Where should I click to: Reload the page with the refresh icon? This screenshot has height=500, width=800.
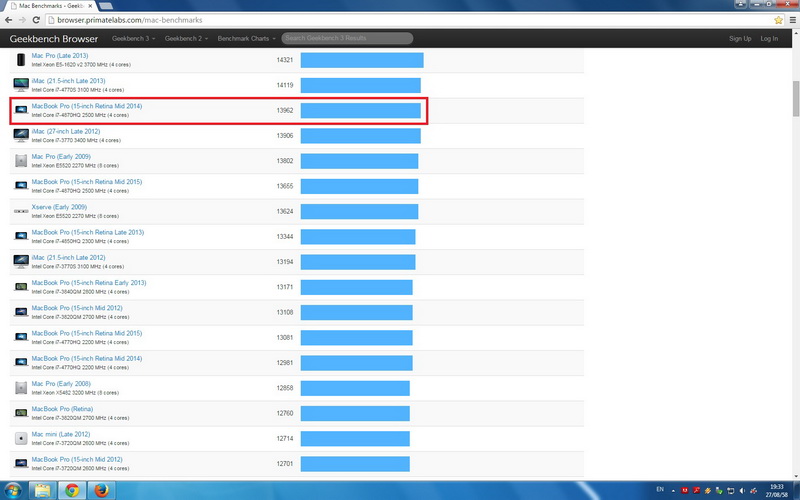point(36,20)
